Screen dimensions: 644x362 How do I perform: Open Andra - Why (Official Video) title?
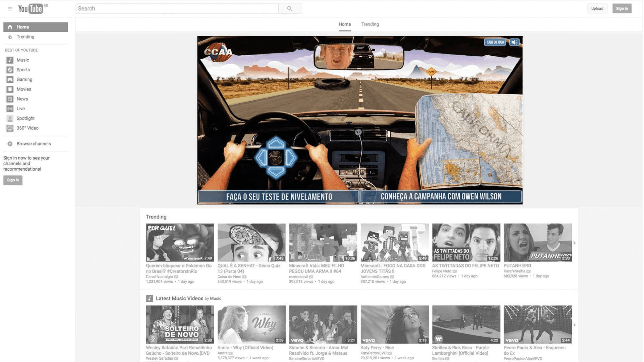[x=245, y=348]
